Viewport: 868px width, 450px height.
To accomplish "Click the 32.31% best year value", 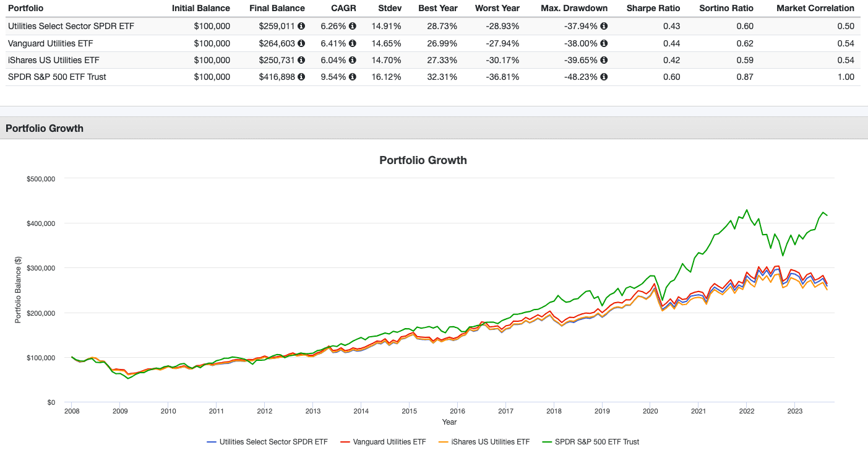I will (443, 77).
